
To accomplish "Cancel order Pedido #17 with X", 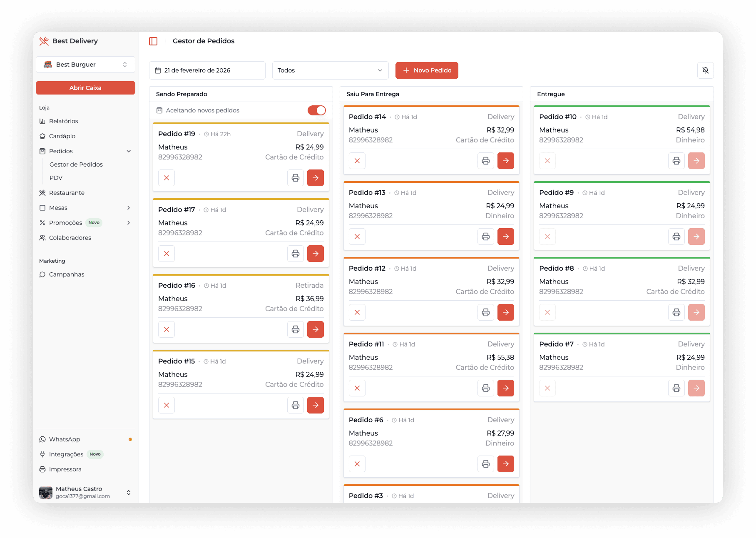I will [x=167, y=254].
